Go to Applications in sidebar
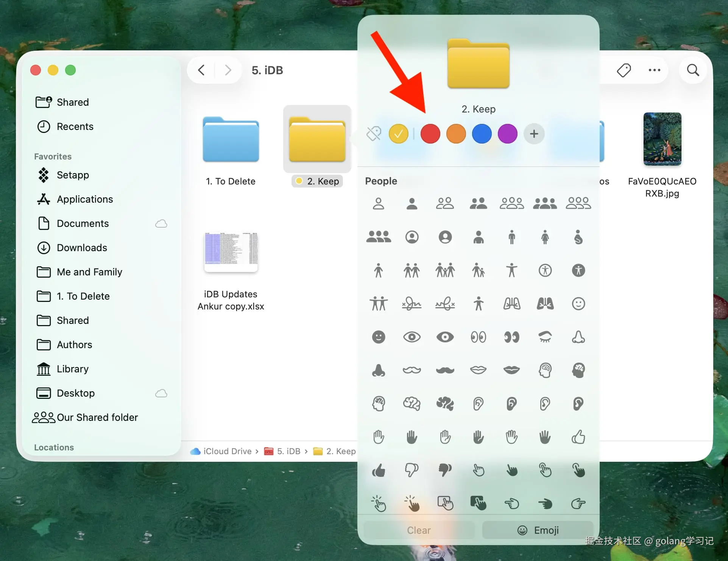728x561 pixels. click(x=85, y=199)
